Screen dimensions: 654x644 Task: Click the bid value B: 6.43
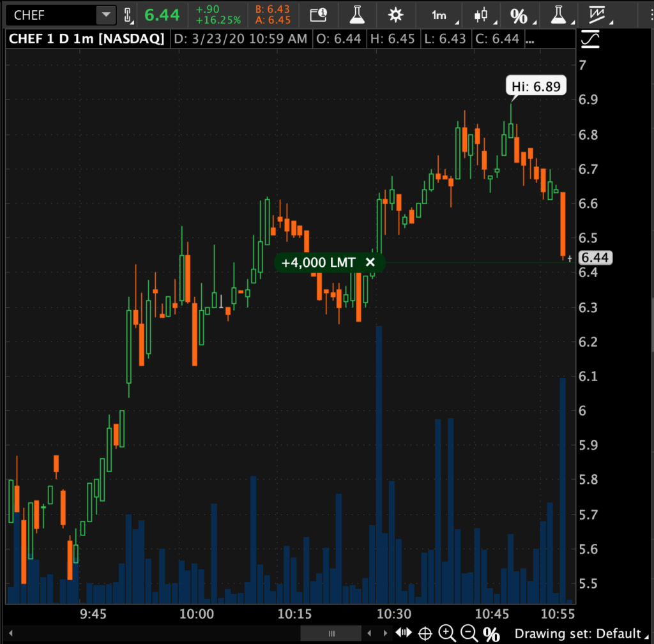tap(272, 10)
